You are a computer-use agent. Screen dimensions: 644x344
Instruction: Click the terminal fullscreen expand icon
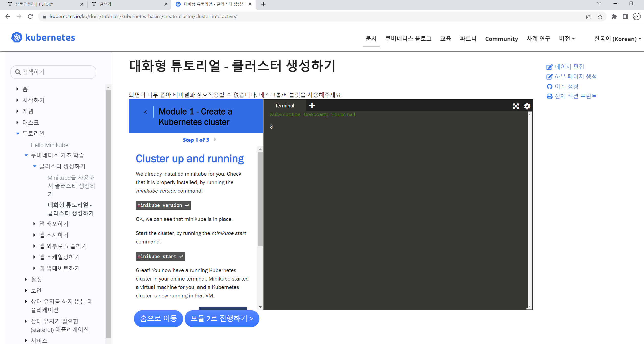click(516, 106)
